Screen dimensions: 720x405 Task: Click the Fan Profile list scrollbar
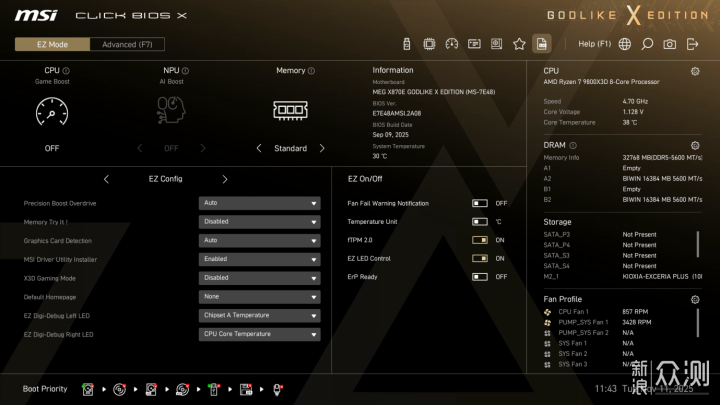[x=698, y=323]
